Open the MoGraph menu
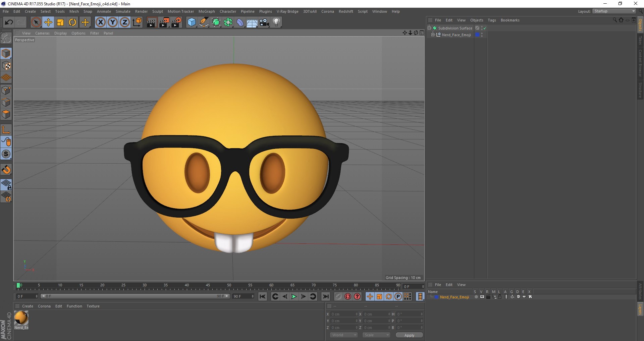This screenshot has height=341, width=644. [x=207, y=11]
